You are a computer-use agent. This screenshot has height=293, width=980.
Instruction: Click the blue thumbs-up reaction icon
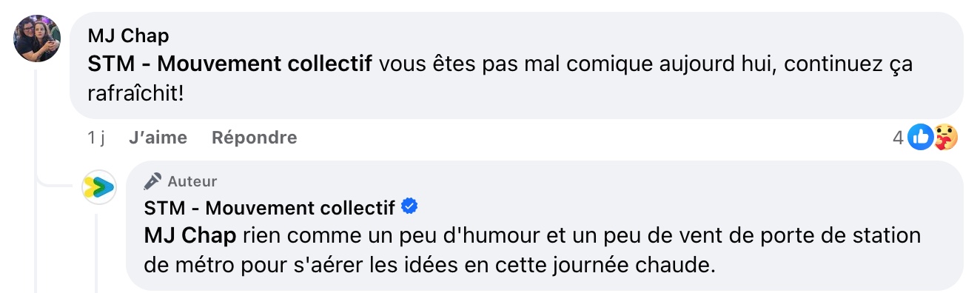pos(920,137)
